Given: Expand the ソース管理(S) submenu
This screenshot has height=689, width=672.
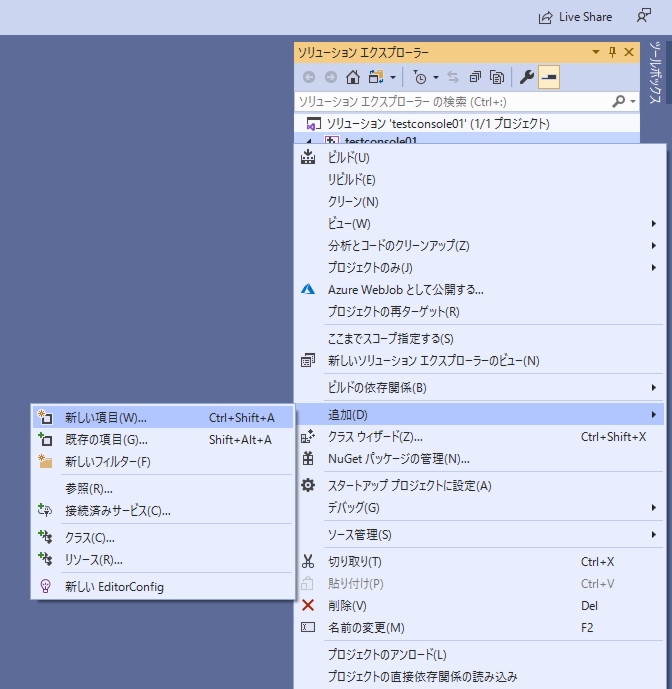Looking at the screenshot, I should [x=479, y=535].
